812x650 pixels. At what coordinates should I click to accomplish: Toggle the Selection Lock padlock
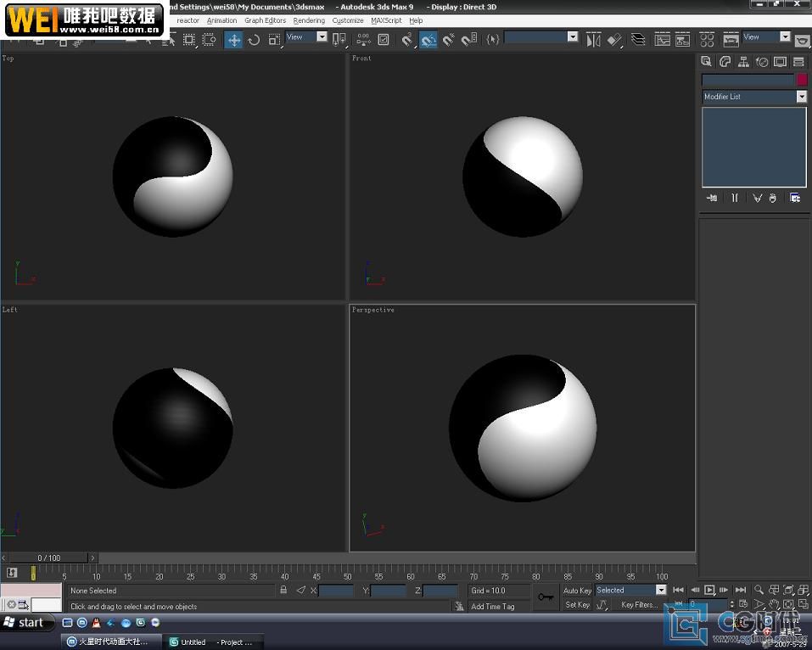tap(283, 590)
